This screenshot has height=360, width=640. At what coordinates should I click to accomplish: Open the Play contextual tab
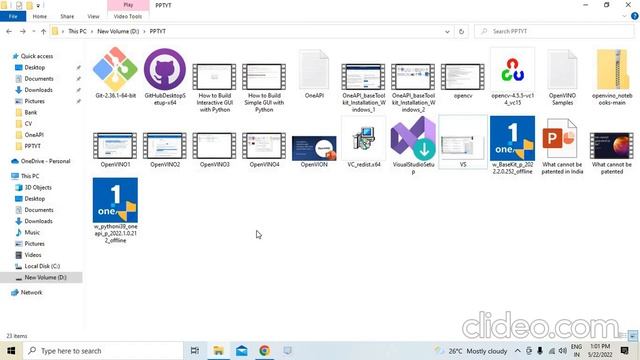coord(128,5)
